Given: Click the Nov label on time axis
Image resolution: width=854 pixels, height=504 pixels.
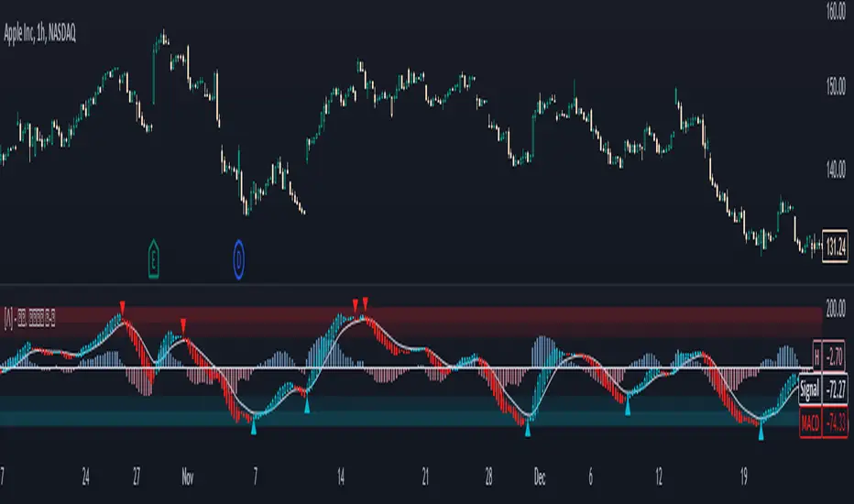Looking at the screenshot, I should pos(187,477).
